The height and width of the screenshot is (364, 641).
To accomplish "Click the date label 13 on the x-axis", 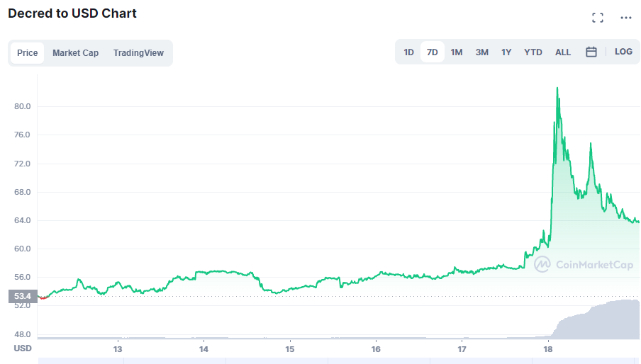I will [x=118, y=349].
